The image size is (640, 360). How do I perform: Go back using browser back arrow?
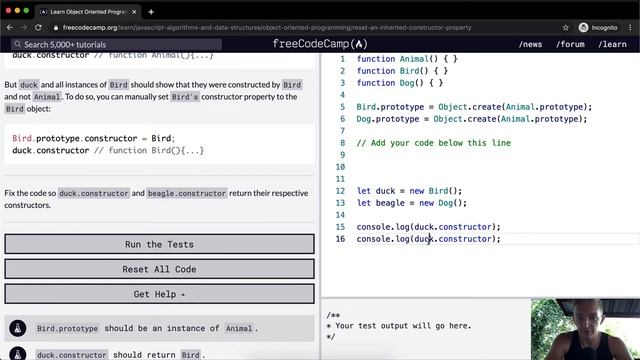click(10, 27)
